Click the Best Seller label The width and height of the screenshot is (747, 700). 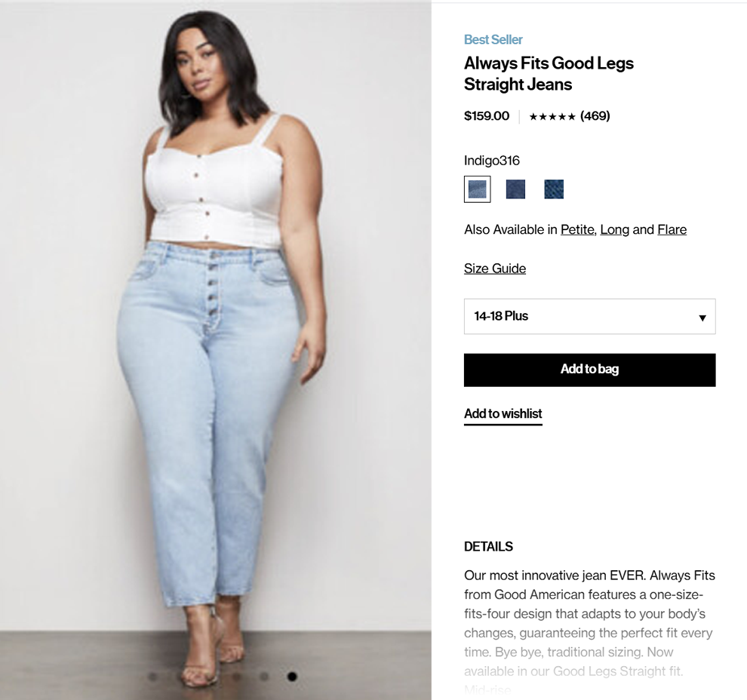tap(493, 39)
